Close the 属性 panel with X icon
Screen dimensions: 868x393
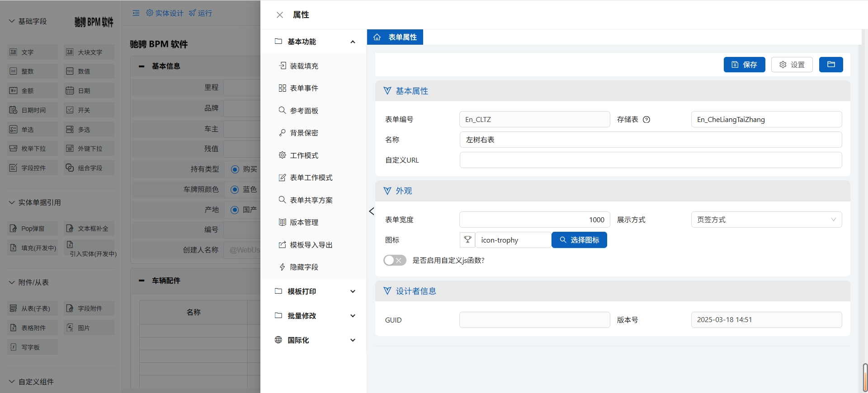coord(280,15)
